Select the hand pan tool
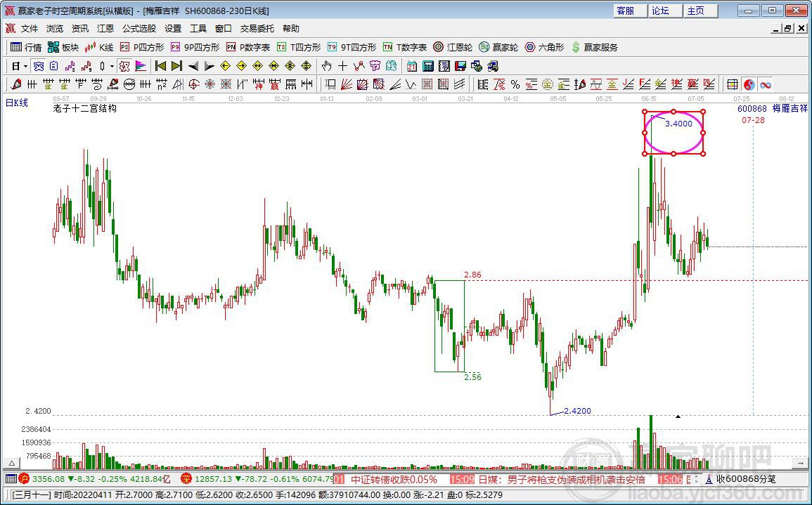 click(x=326, y=66)
